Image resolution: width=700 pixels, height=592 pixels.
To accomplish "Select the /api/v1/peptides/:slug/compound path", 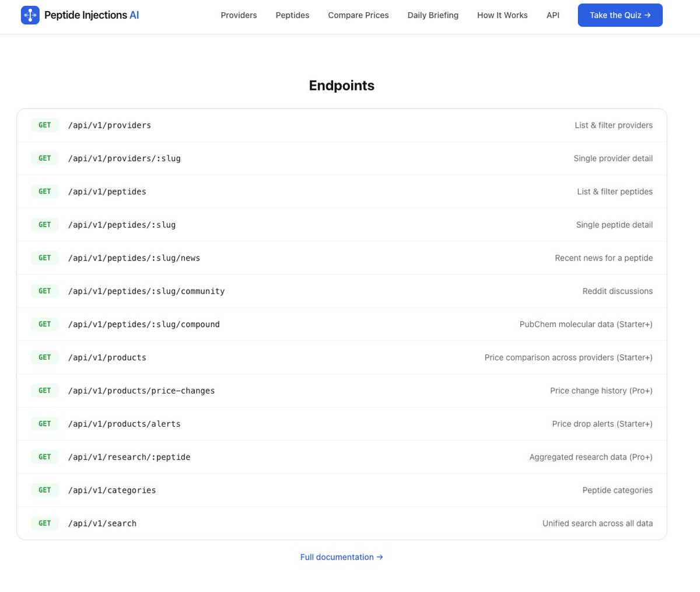I will point(144,324).
